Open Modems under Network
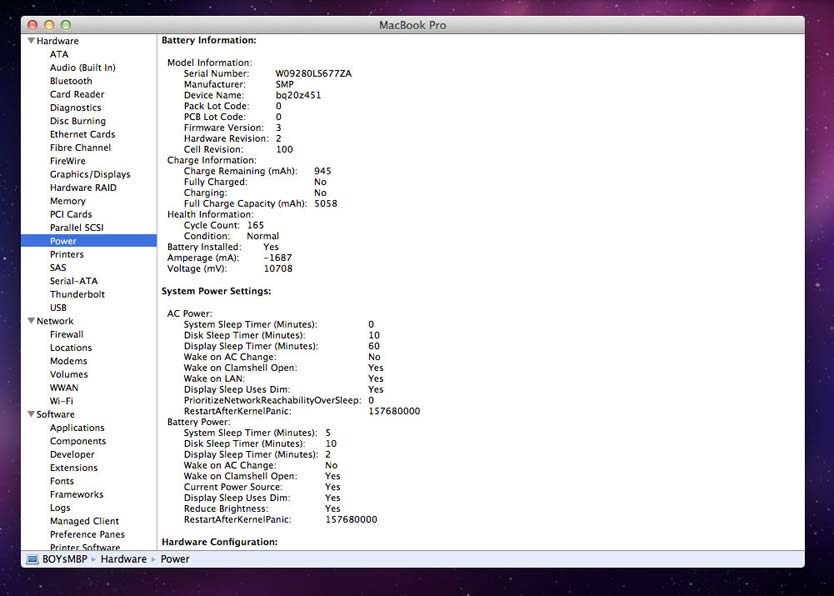 coord(69,360)
